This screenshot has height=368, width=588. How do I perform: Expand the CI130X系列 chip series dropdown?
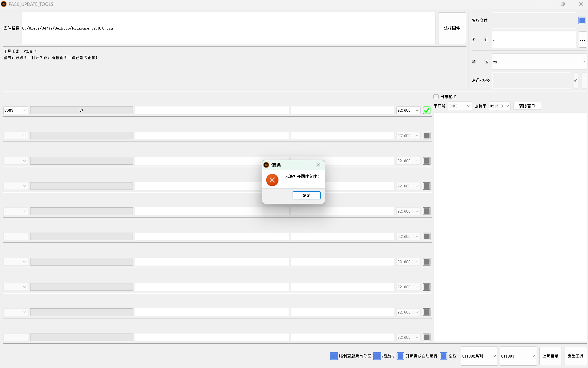click(479, 356)
